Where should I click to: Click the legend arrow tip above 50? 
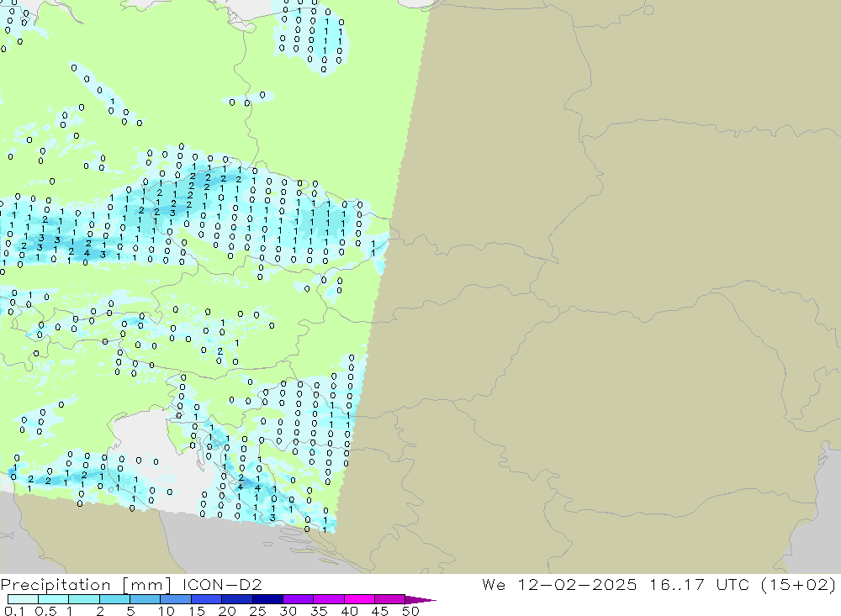click(421, 599)
